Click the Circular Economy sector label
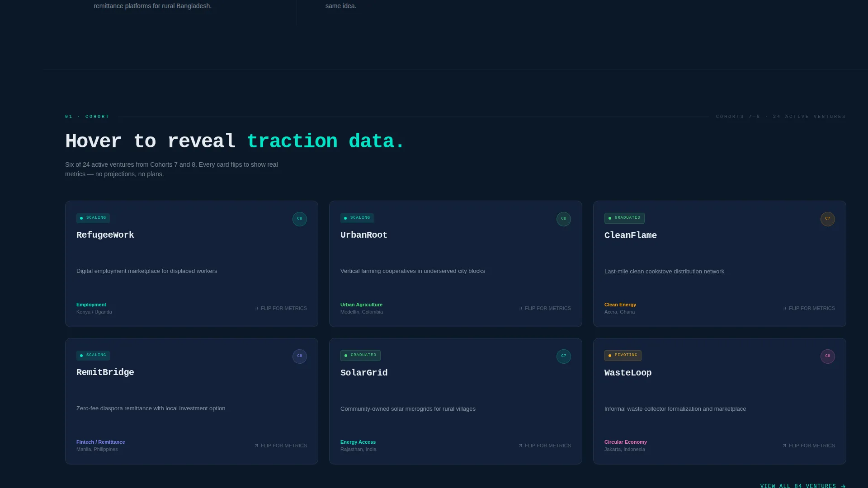This screenshot has height=488, width=868. click(x=626, y=442)
